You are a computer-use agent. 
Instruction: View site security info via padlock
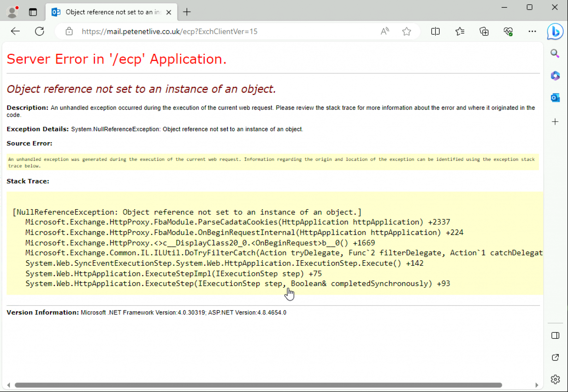click(x=69, y=31)
